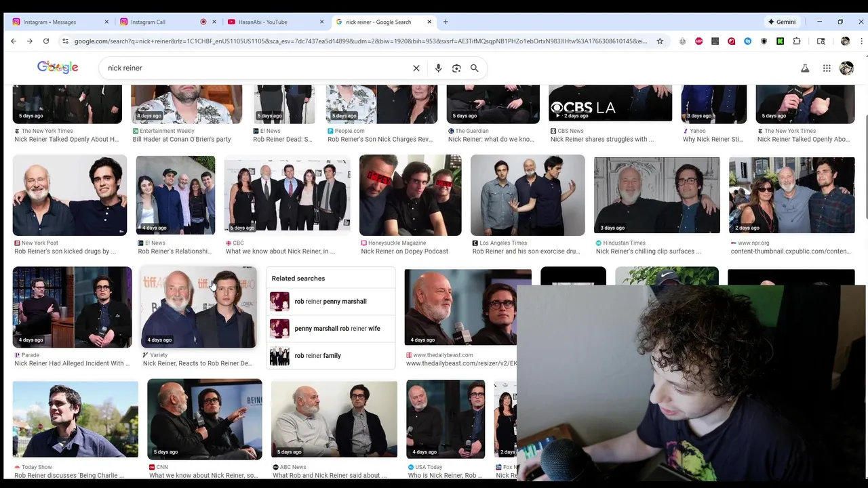Open the USA Today 'Who is Nick Reiner' image

click(446, 420)
